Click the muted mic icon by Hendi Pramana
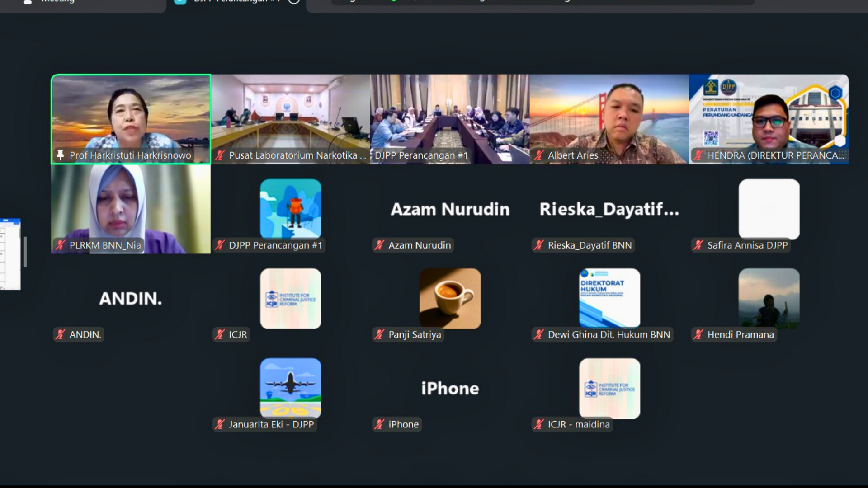The height and width of the screenshot is (488, 868). coord(698,335)
